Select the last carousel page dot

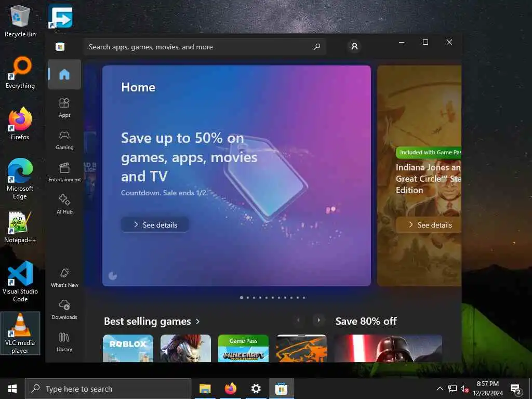(304, 298)
